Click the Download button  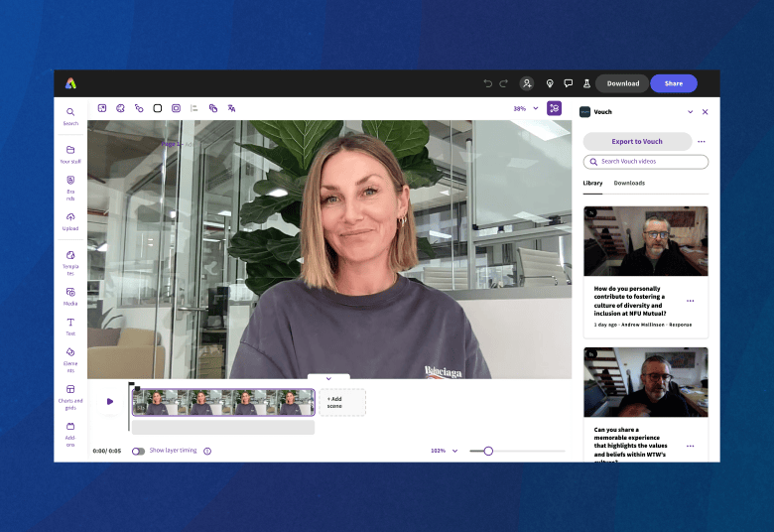(622, 83)
